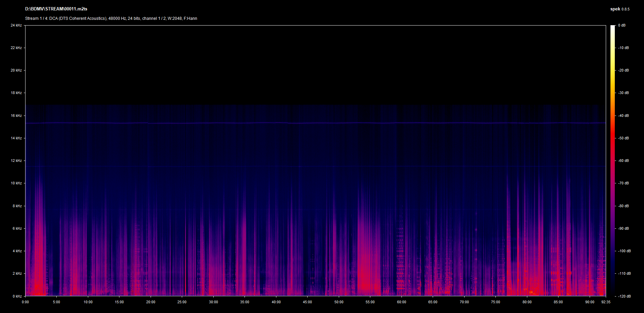Select the 25:00 time axis marker
Viewport: 644px width, 313px height.
pos(182,302)
